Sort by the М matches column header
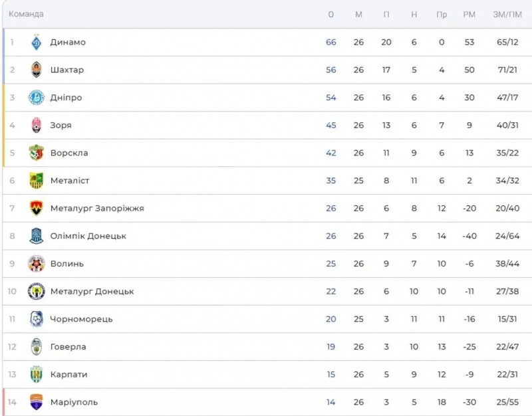The height and width of the screenshot is (416, 532). 358,14
